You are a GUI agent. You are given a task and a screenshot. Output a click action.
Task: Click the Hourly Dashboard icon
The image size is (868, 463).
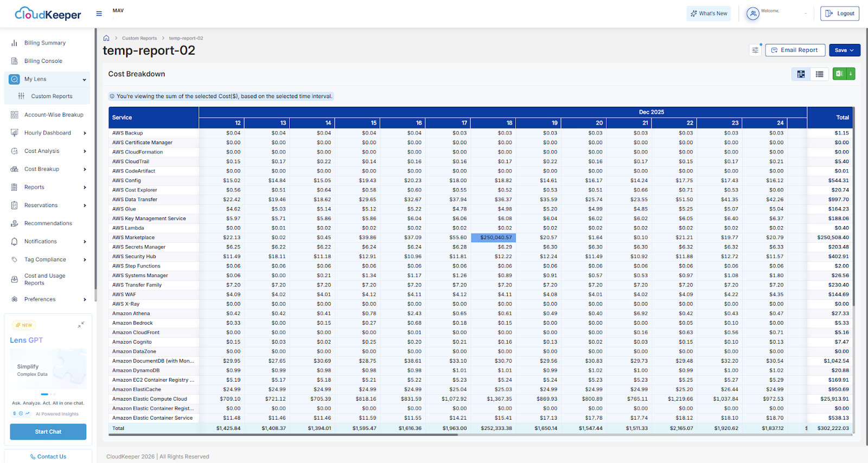pyautogui.click(x=14, y=133)
